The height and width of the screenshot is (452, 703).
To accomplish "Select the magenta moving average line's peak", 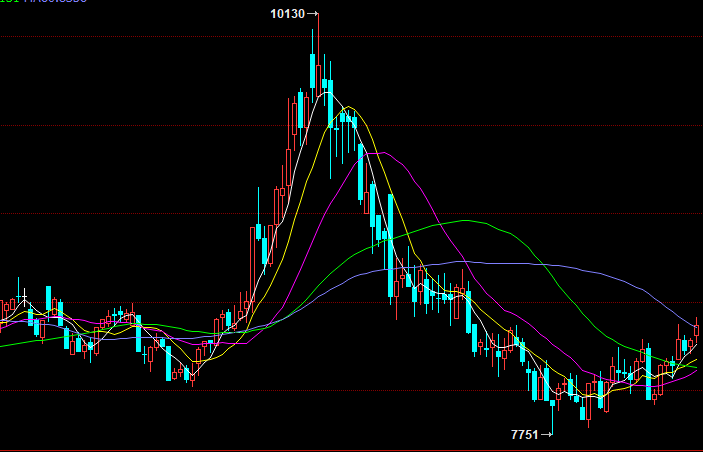I will tap(380, 152).
